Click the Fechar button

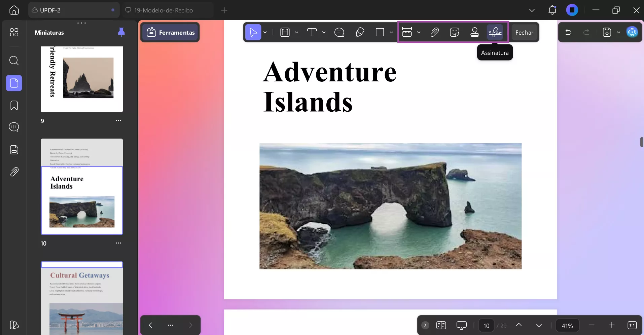point(524,33)
